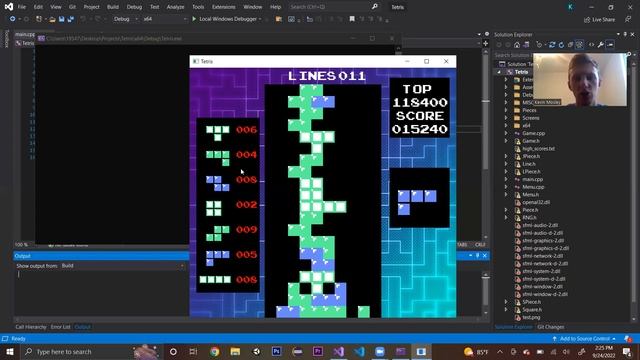The height and width of the screenshot is (360, 640).
Task: Open VS Code from the taskbar
Action: click(x=360, y=352)
